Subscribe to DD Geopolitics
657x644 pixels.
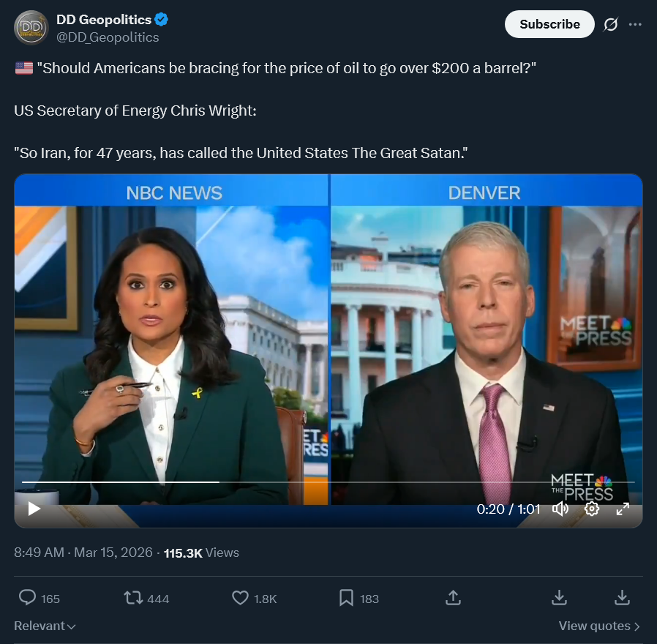(x=549, y=24)
